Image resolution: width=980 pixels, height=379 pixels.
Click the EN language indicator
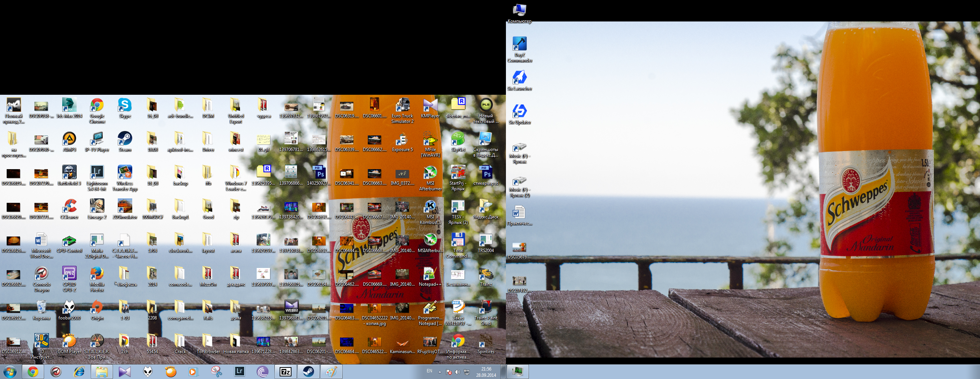(430, 371)
